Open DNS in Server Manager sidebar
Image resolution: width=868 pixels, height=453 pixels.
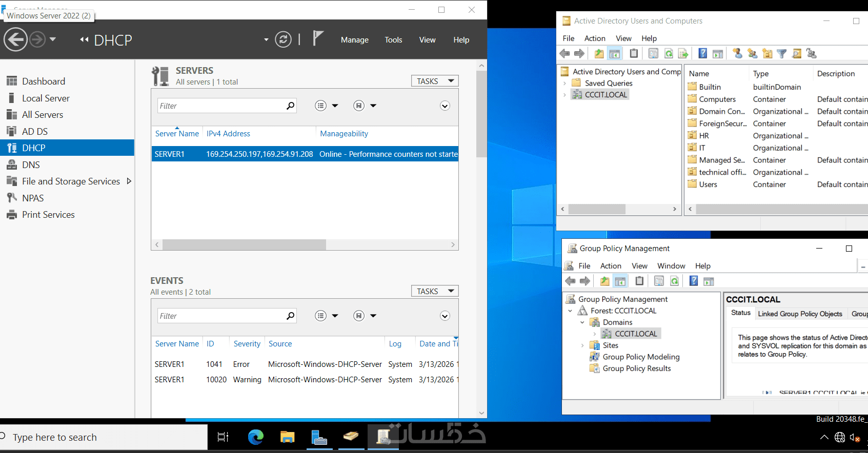coord(67,164)
